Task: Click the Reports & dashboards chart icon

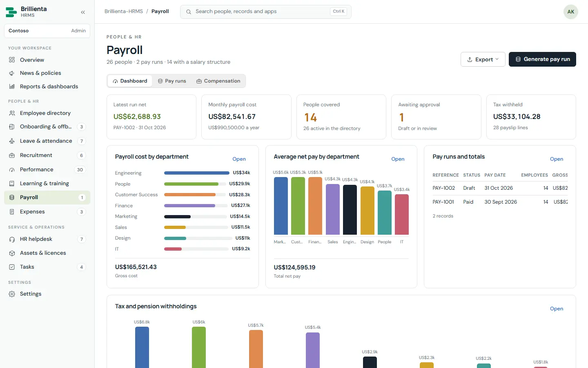Action: tap(12, 87)
